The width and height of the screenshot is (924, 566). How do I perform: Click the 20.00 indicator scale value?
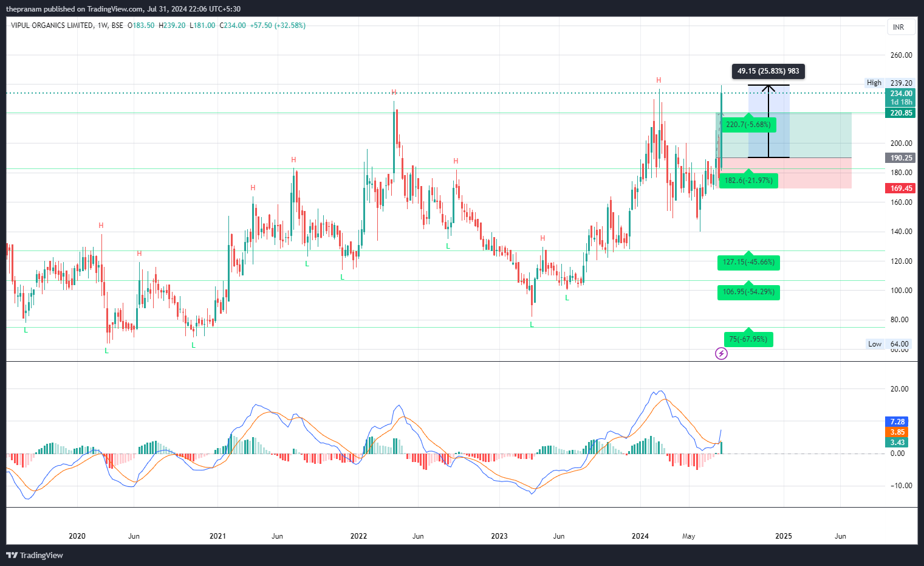899,389
